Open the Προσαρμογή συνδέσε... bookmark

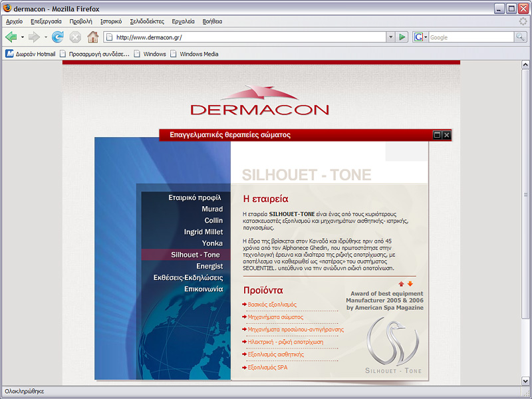pos(94,54)
